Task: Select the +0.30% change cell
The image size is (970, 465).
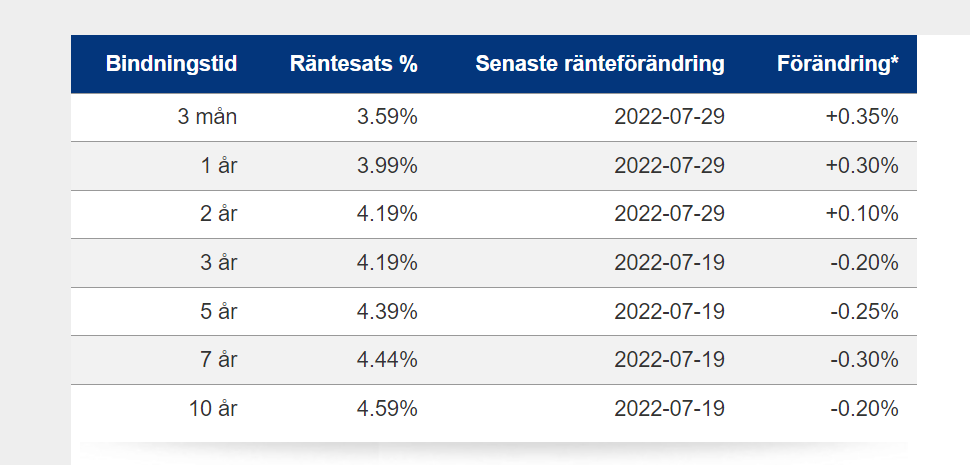Action: coord(862,165)
